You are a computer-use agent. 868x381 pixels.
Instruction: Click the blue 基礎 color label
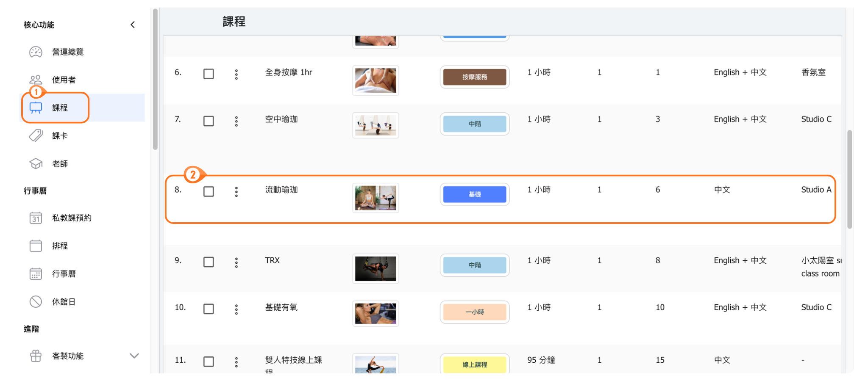click(x=474, y=194)
